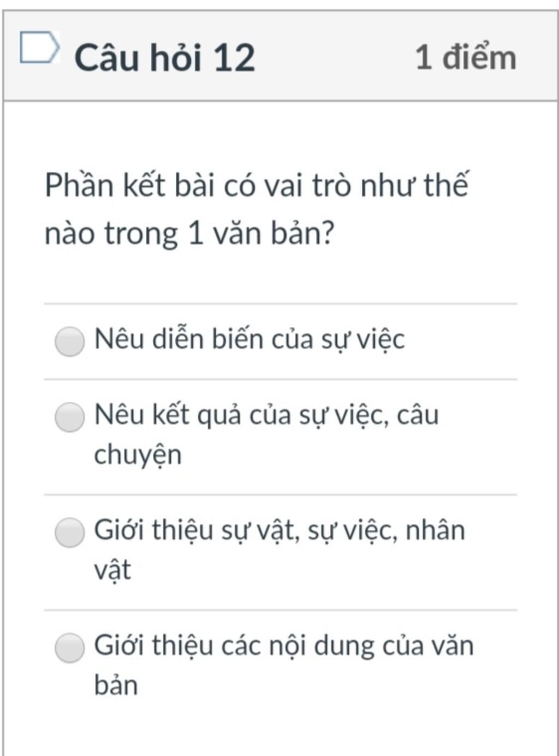This screenshot has width=559, height=756.
Task: Choose radio for "Nêu kết quả của sự việc"
Action: click(70, 417)
